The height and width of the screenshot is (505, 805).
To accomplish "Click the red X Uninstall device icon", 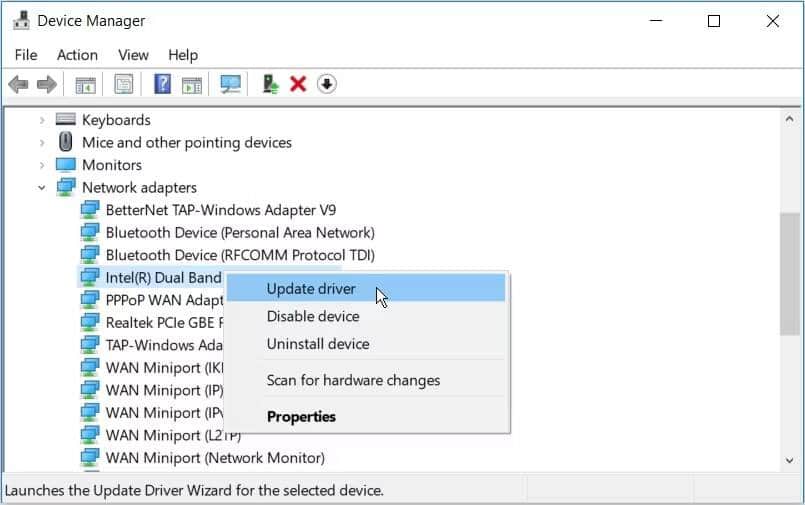I will coord(297,85).
